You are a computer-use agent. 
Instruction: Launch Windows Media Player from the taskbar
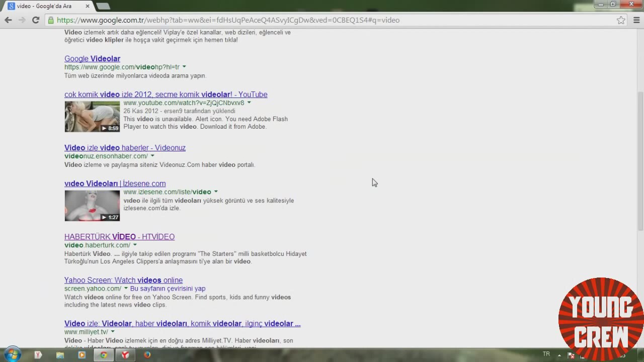(x=82, y=355)
